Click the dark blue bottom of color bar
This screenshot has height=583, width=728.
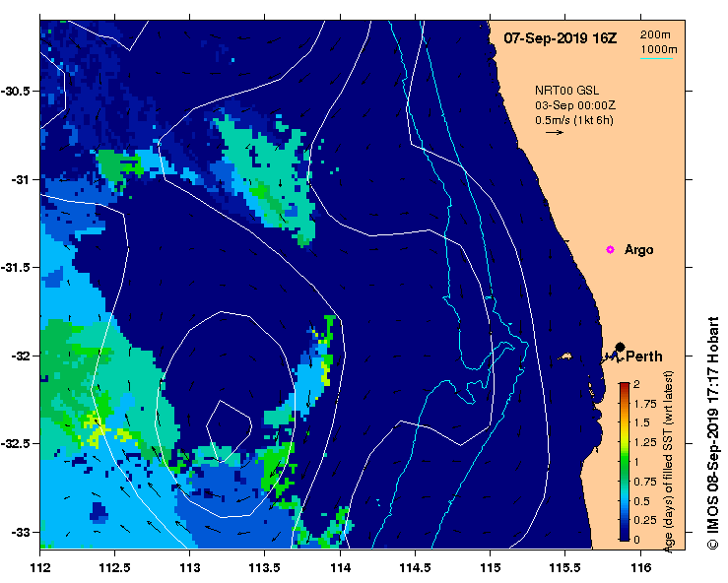tap(625, 536)
